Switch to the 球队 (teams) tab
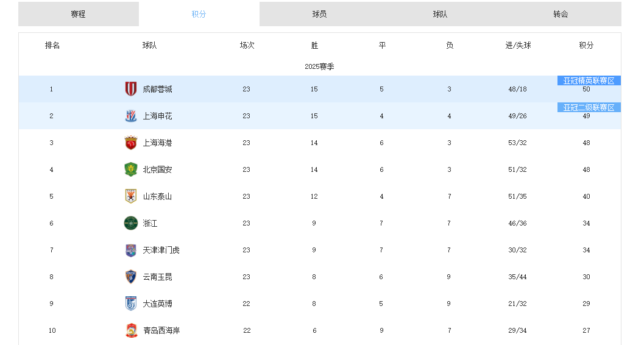Viewport: 644px width, 345px height. click(x=440, y=14)
